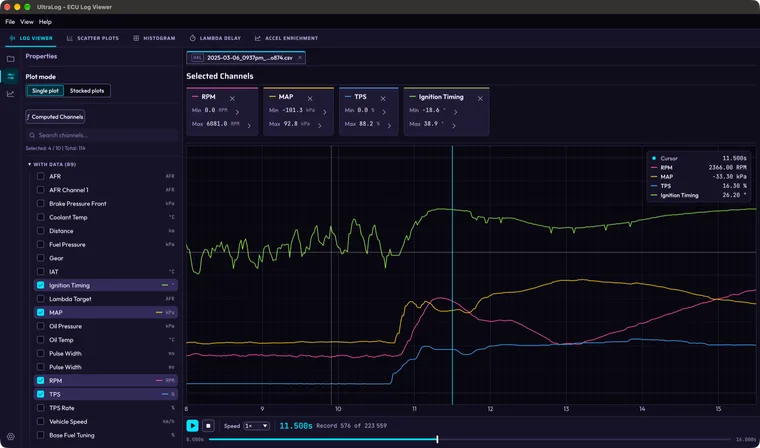760x448 pixels.
Task: Click the playback timeline slider handle
Action: coord(437,439)
